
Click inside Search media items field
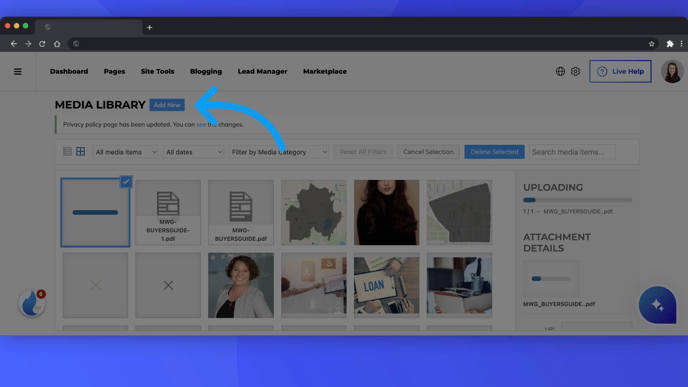[x=572, y=152]
